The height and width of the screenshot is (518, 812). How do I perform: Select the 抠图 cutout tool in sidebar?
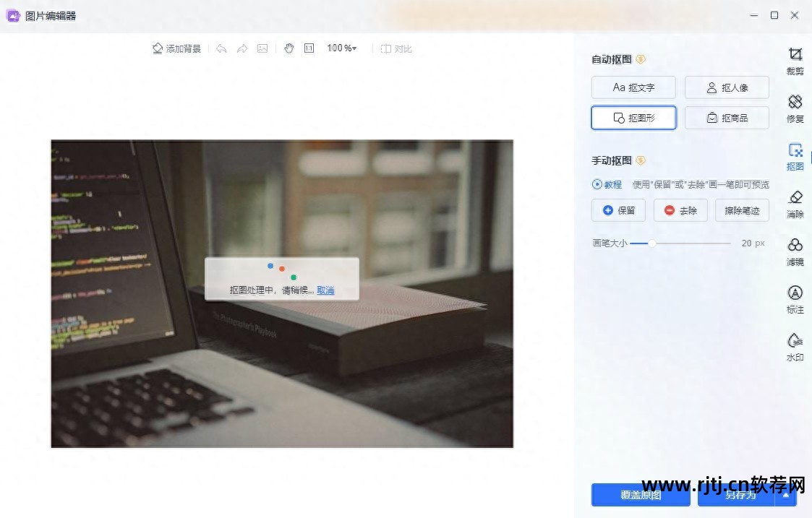(795, 157)
